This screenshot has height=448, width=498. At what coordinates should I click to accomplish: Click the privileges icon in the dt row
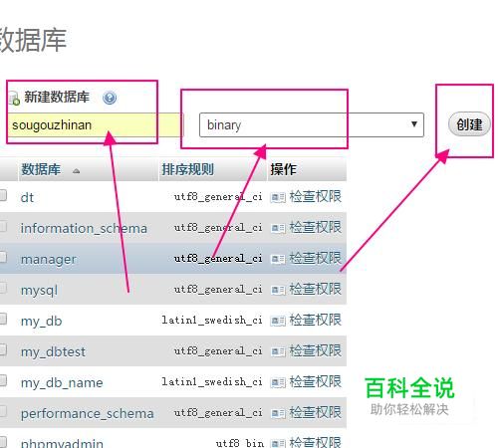tap(278, 198)
